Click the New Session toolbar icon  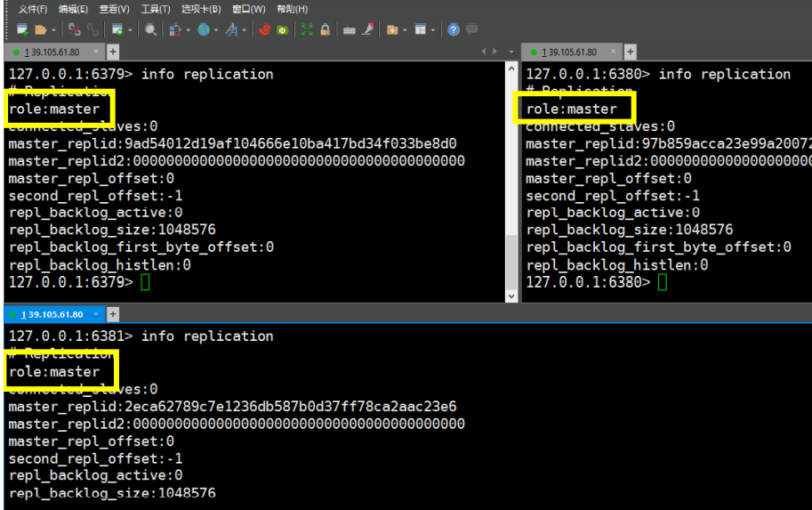coord(22,30)
